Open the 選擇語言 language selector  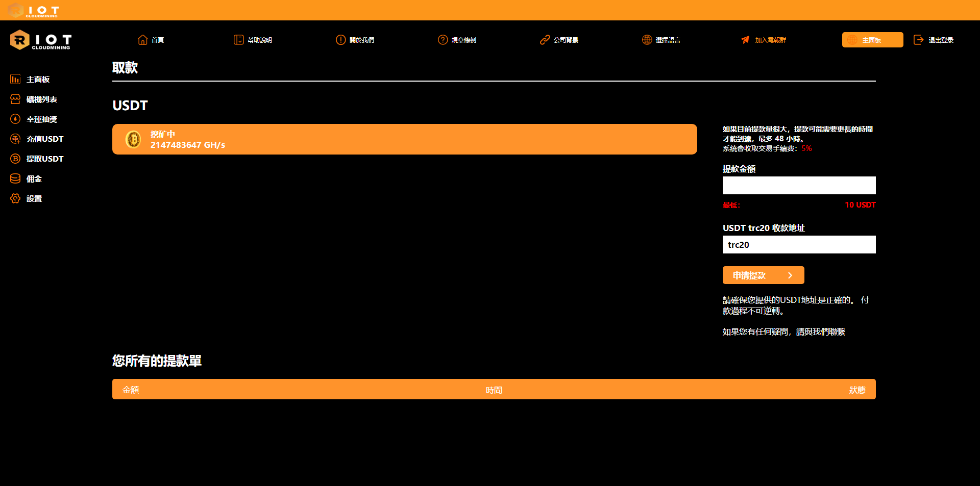pyautogui.click(x=668, y=40)
